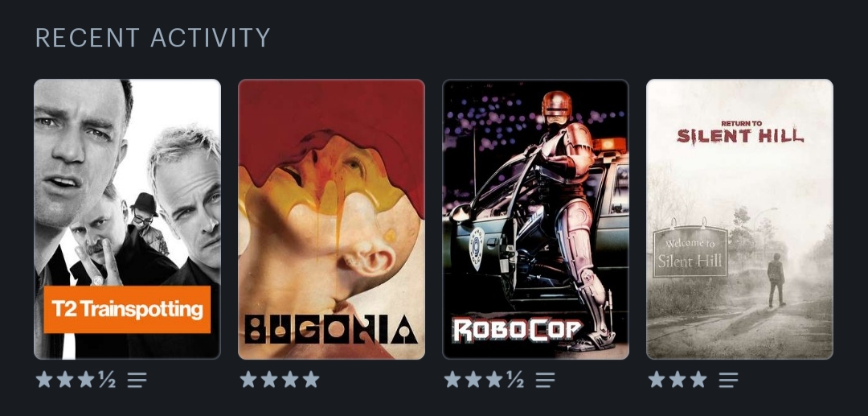
Task: Click the first star under Silent Hill
Action: click(x=657, y=380)
